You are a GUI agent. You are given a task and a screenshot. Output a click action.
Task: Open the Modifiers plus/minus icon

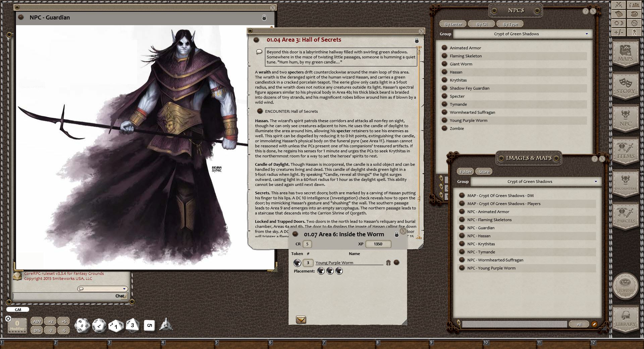(619, 32)
